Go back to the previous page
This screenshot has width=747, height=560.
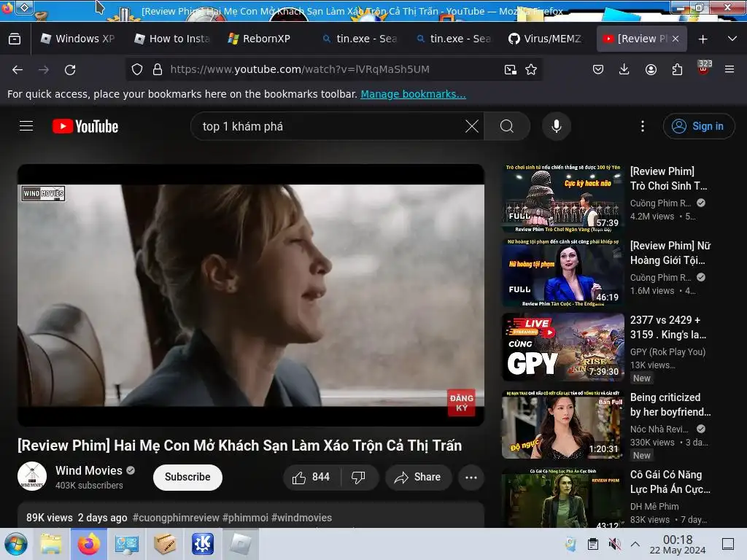[18, 69]
